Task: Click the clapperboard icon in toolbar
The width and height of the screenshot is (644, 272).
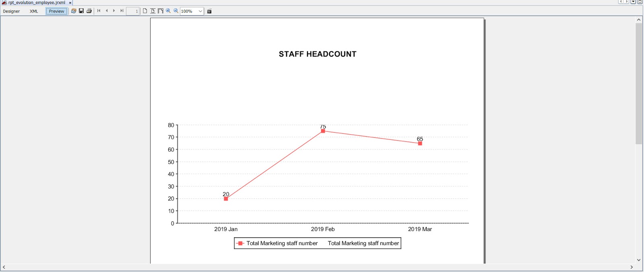Action: 209,11
